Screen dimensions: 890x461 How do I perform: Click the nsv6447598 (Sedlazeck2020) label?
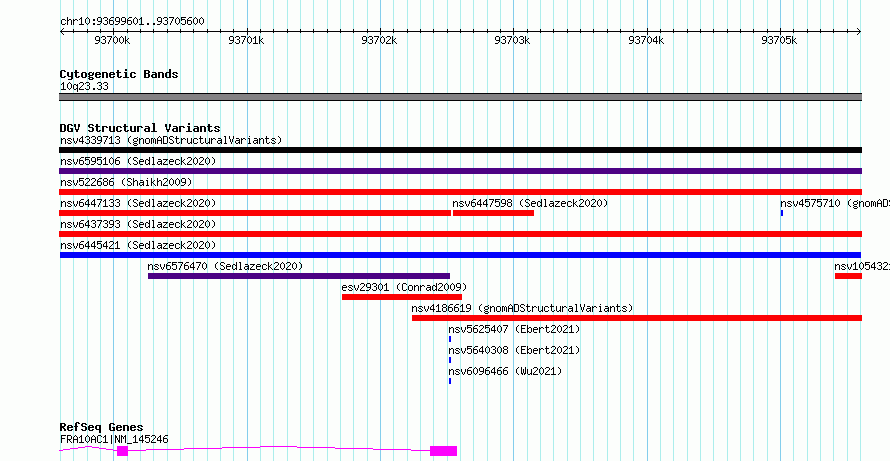point(530,203)
